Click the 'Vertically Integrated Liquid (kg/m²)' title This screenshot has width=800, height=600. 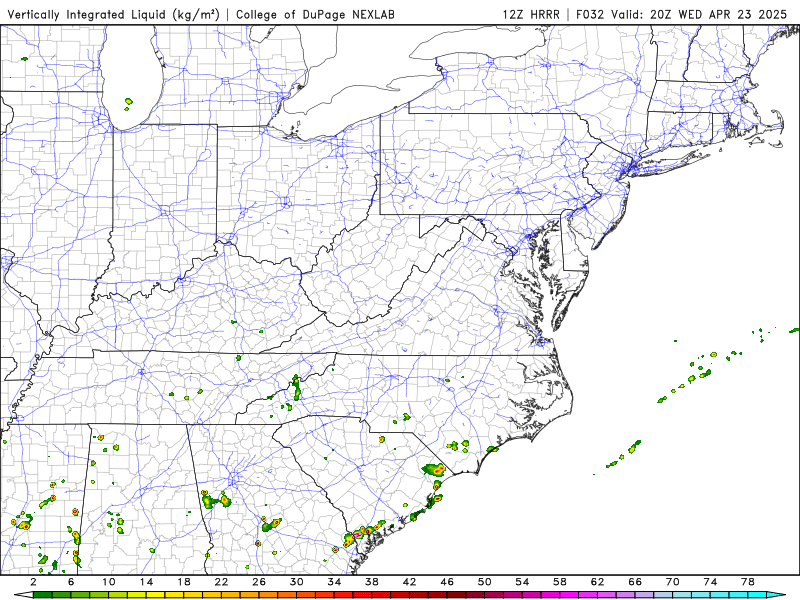tap(113, 14)
